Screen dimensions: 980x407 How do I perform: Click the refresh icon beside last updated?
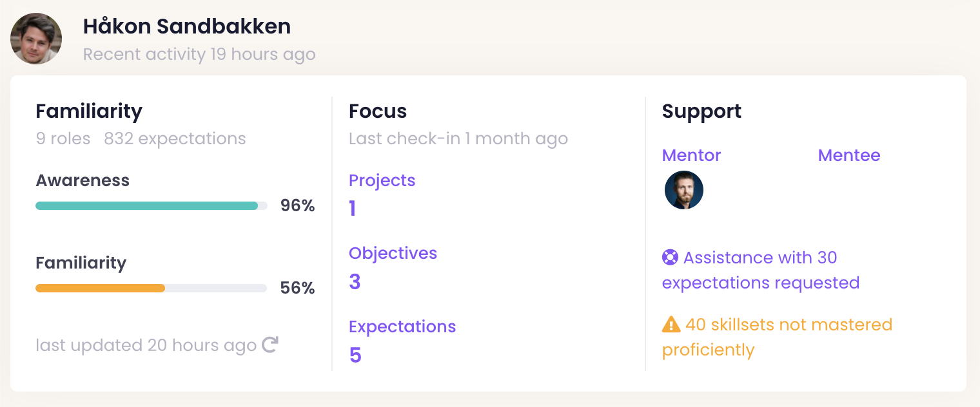pos(270,345)
